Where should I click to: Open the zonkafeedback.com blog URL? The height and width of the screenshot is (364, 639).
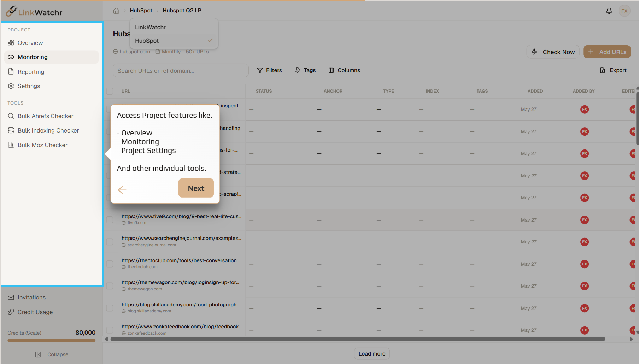(x=181, y=327)
